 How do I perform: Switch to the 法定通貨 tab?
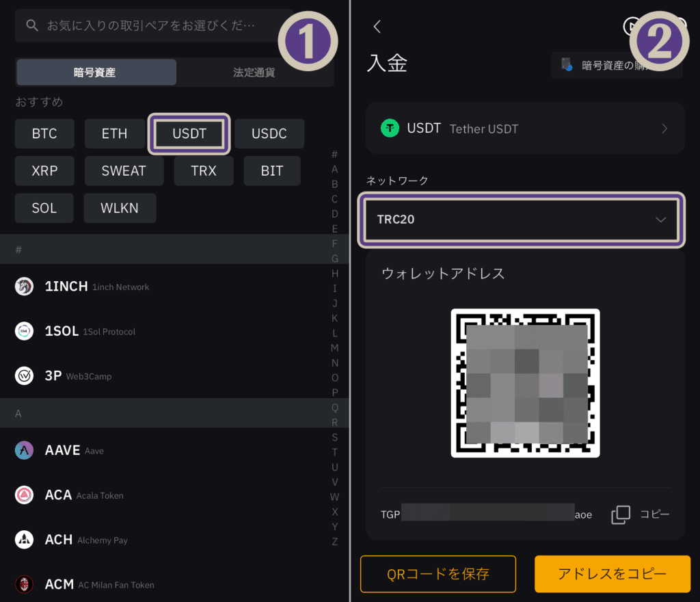(x=254, y=72)
